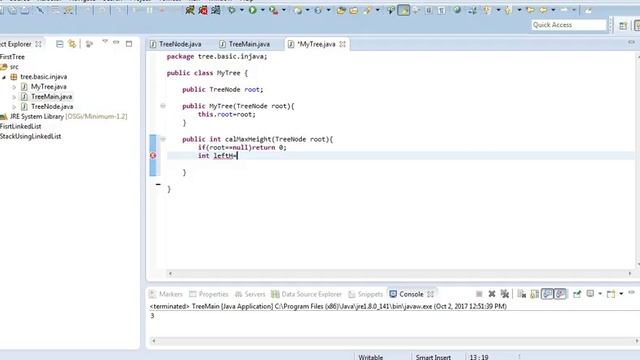640x360 pixels.
Task: Click the Console Terminate square button
Action: click(x=479, y=294)
